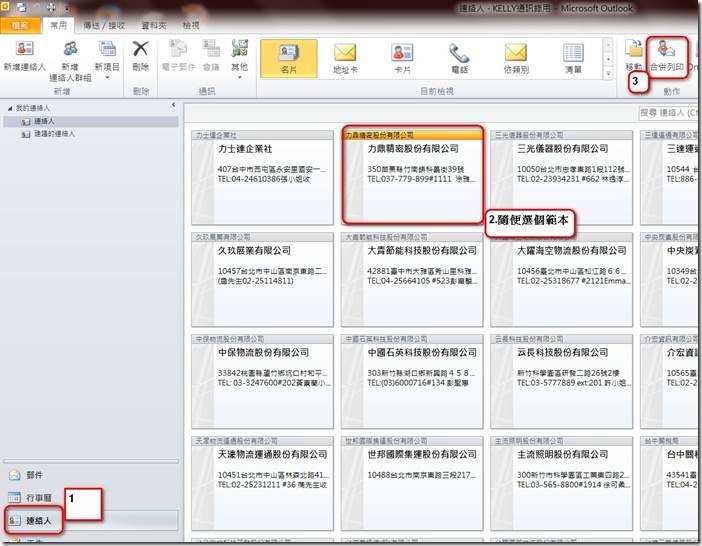Click the Outlook icon in title bar
702x546 pixels.
[x=5, y=6]
